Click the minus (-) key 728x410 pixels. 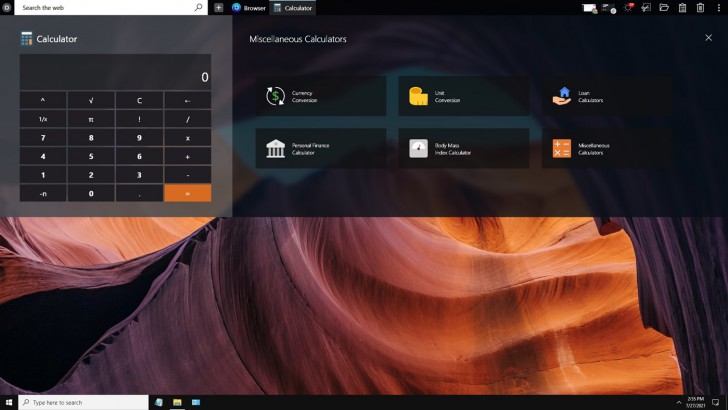click(188, 175)
